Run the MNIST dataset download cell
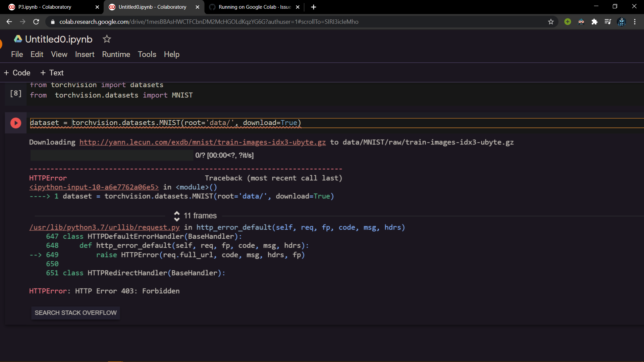The width and height of the screenshot is (644, 362). pyautogui.click(x=15, y=123)
